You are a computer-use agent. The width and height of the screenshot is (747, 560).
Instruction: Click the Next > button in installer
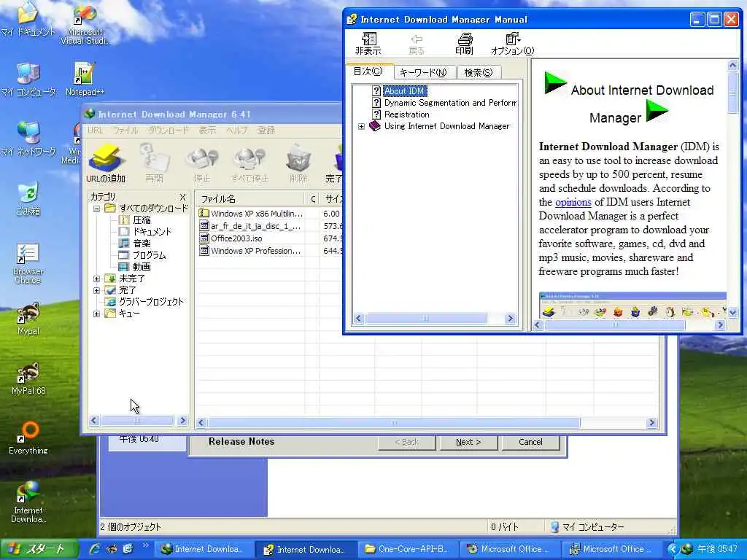pyautogui.click(x=468, y=442)
